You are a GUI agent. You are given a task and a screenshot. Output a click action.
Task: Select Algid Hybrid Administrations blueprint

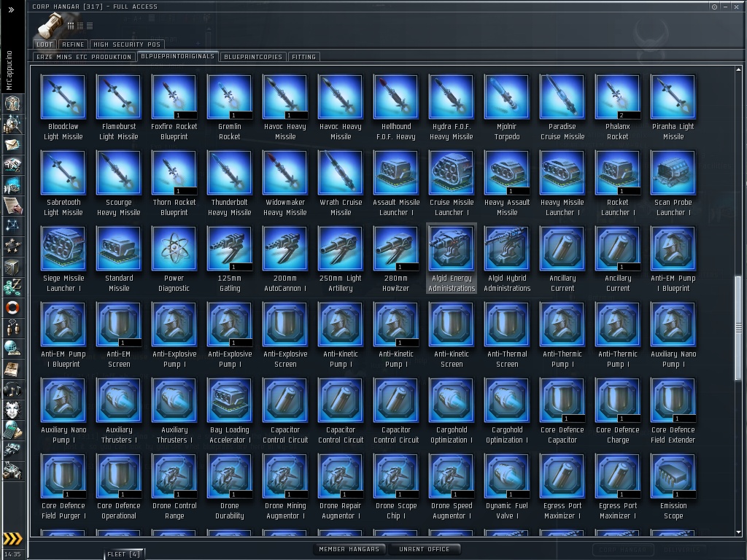click(x=507, y=260)
